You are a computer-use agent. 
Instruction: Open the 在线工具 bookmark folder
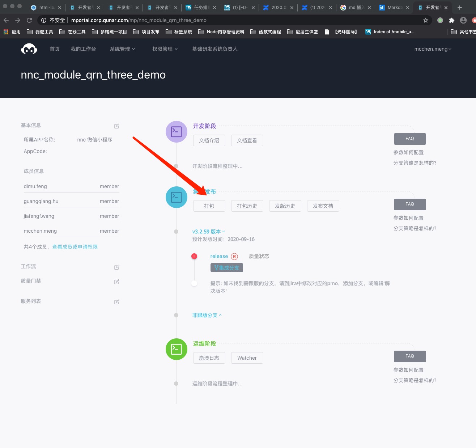[x=73, y=32]
